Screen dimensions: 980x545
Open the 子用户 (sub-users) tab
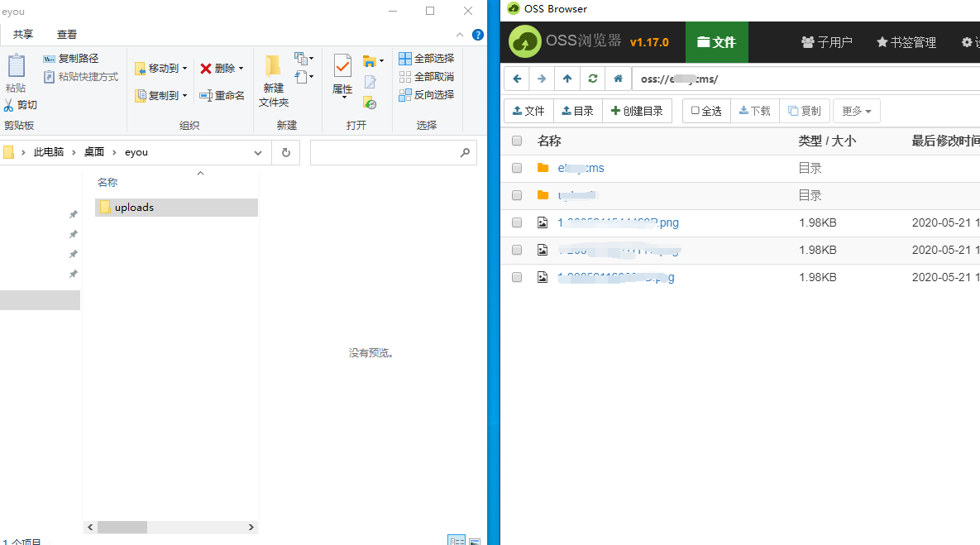pos(827,42)
